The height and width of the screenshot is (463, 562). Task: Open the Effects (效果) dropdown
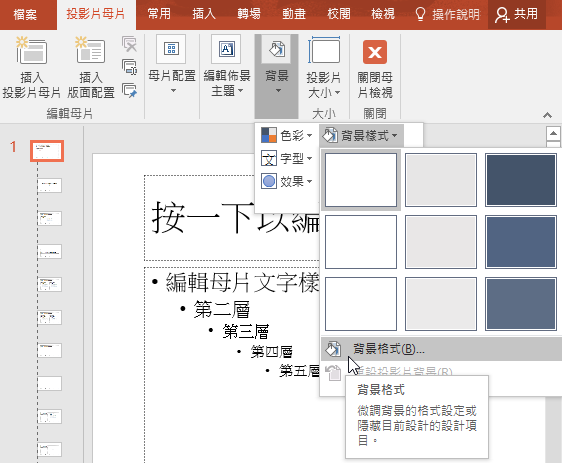[286, 181]
